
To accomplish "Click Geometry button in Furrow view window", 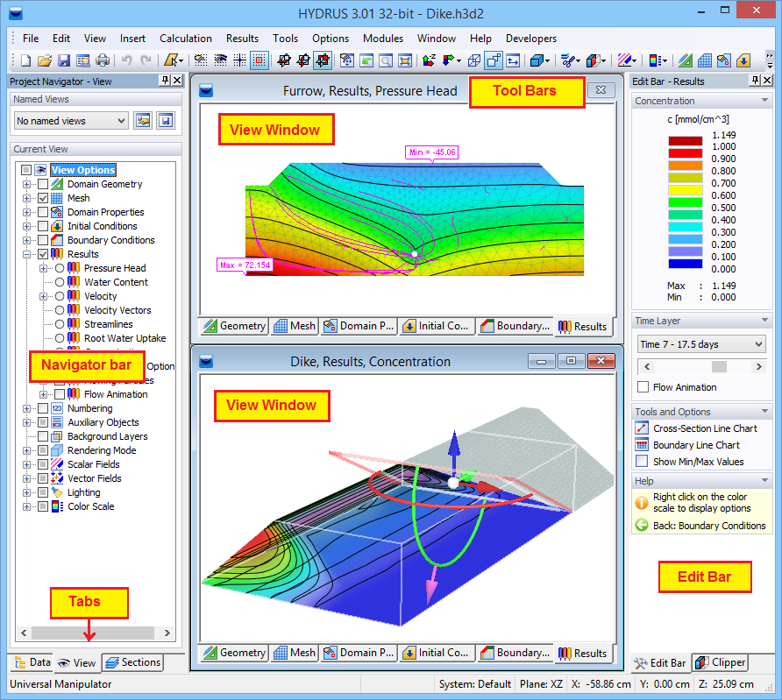I will pyautogui.click(x=235, y=326).
